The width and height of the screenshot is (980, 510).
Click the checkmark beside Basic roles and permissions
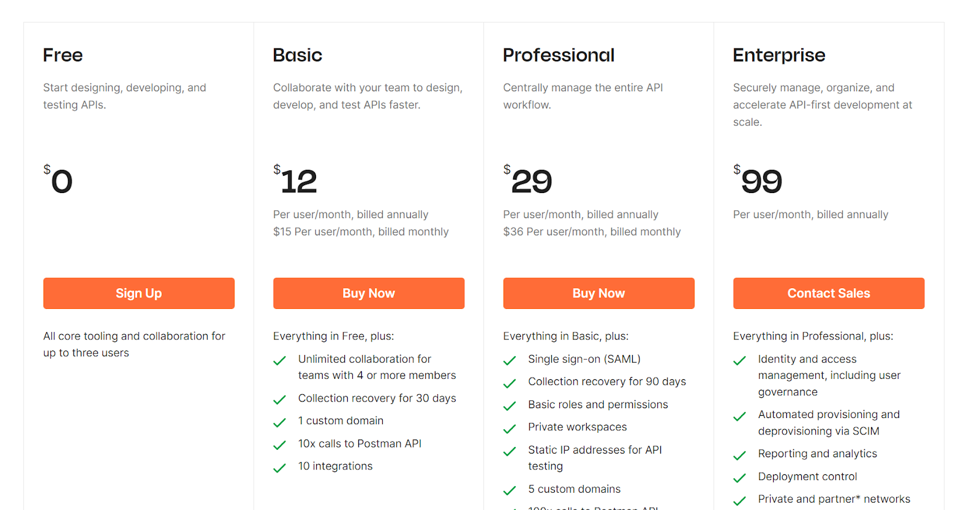coord(510,406)
